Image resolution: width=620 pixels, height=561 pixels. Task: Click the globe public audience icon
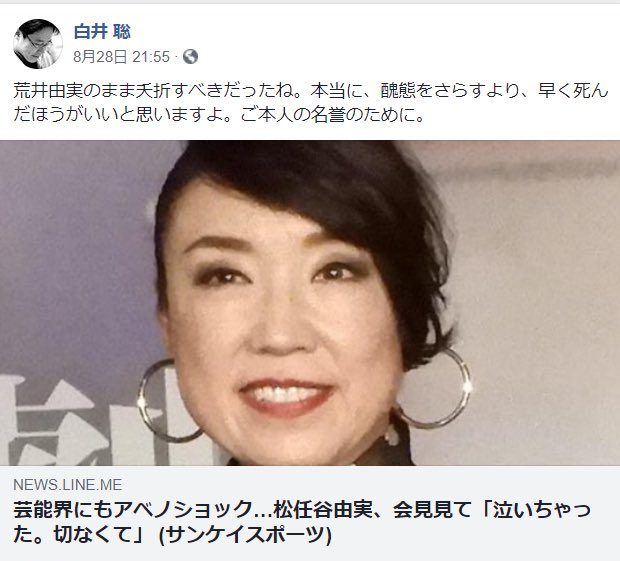click(190, 57)
